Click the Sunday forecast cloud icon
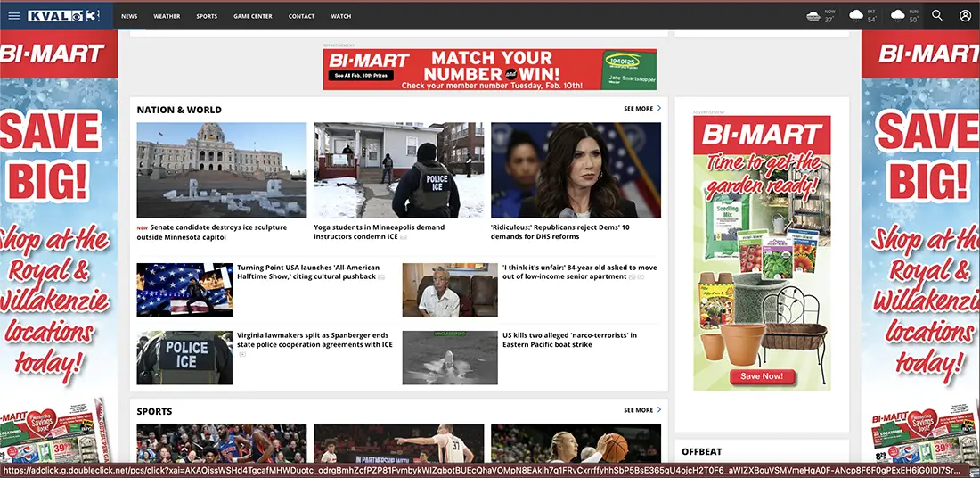The width and height of the screenshot is (980, 478). [897, 16]
